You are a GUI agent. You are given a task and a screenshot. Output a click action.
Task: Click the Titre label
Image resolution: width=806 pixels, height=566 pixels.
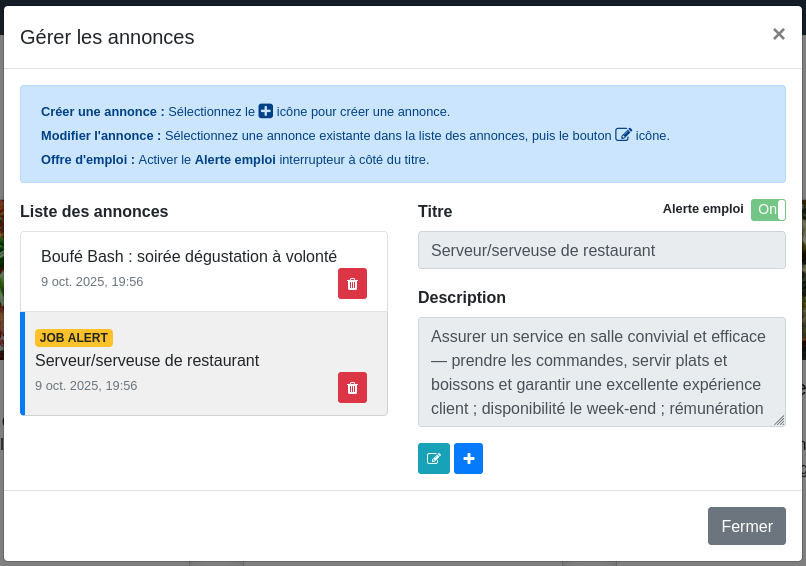pyautogui.click(x=435, y=211)
